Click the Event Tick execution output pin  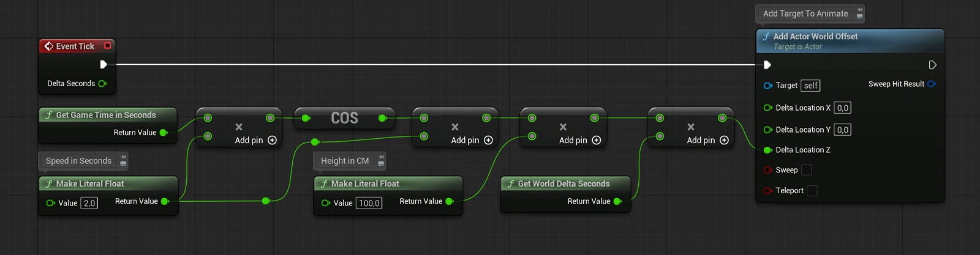click(104, 64)
